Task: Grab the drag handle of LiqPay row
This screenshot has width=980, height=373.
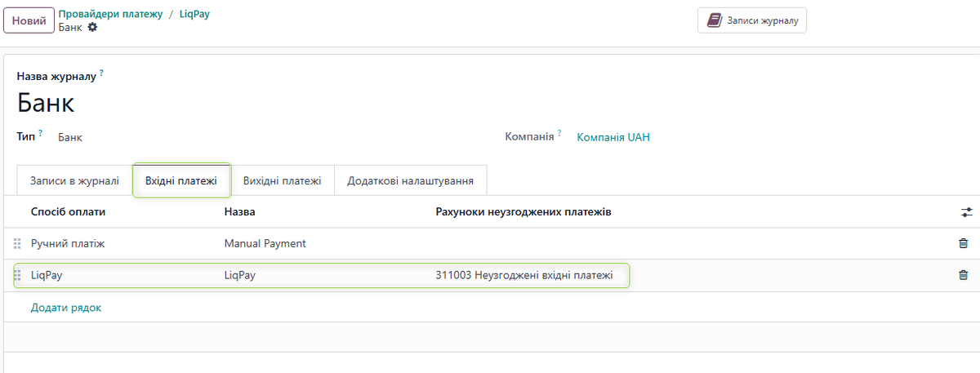Action: point(17,275)
